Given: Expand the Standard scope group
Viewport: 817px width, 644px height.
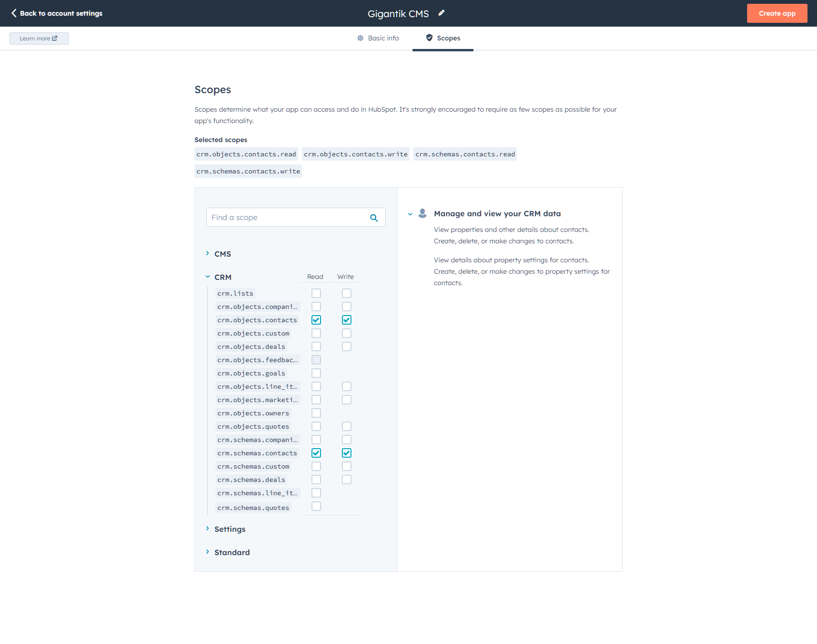Looking at the screenshot, I should [227, 552].
